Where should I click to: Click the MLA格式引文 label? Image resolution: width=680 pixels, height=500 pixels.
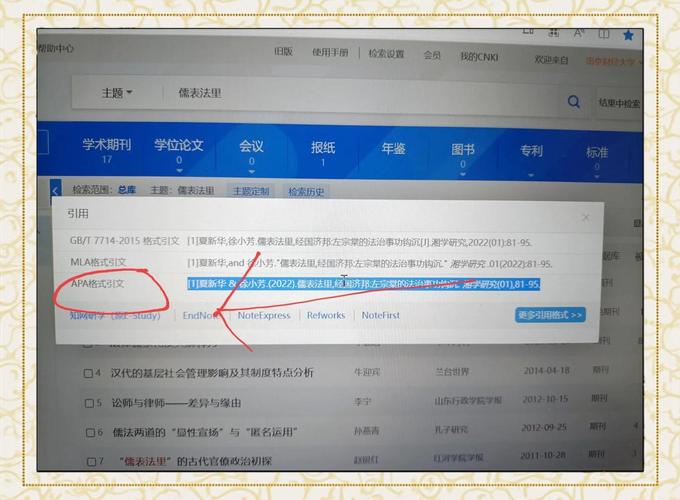[x=98, y=262]
